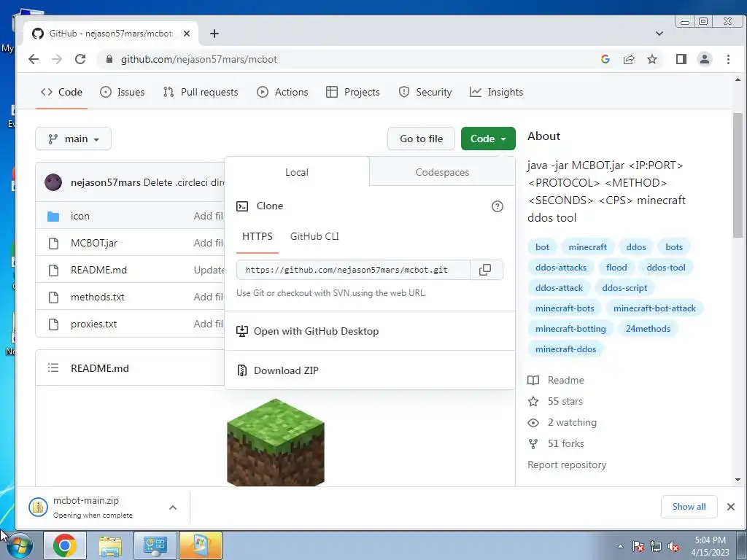This screenshot has width=747, height=560.
Task: Open the Chrome profile avatar
Action: [x=704, y=59]
